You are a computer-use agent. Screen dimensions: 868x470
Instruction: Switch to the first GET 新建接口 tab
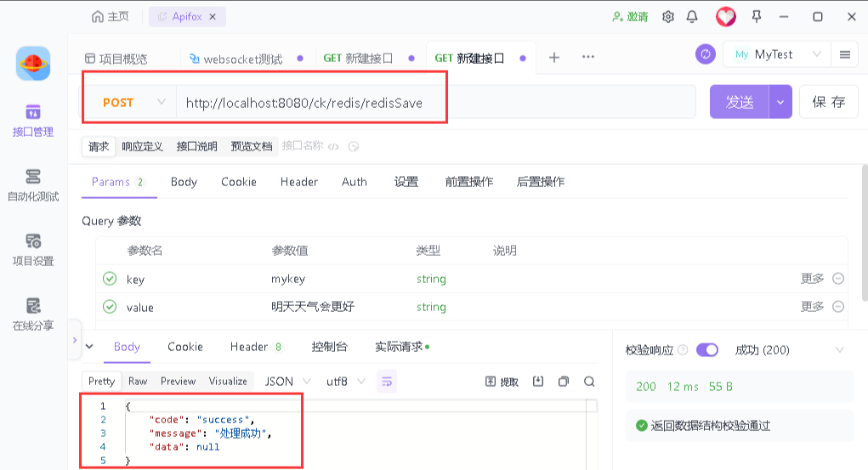358,58
